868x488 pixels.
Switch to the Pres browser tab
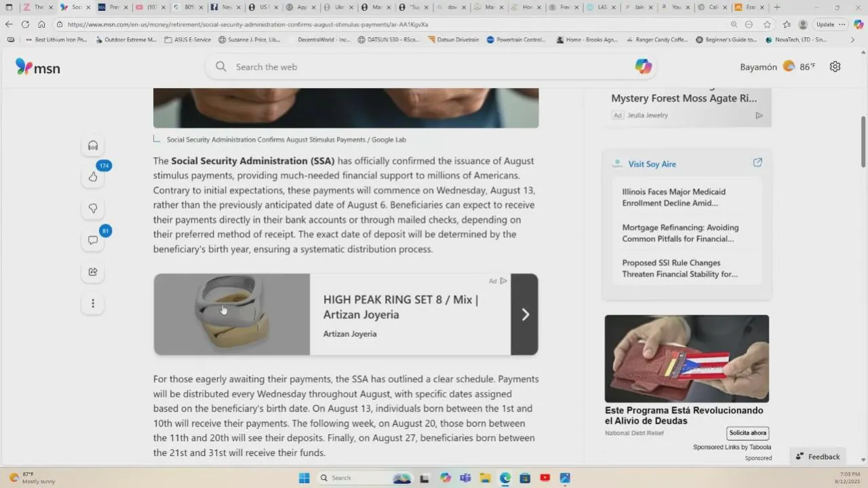coord(112,7)
